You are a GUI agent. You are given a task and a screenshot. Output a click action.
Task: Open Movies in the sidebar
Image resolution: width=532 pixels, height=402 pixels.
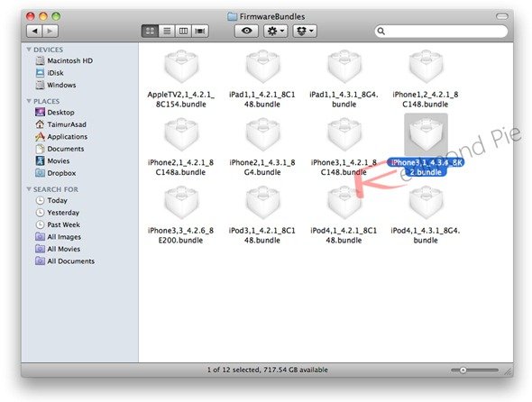click(52, 160)
